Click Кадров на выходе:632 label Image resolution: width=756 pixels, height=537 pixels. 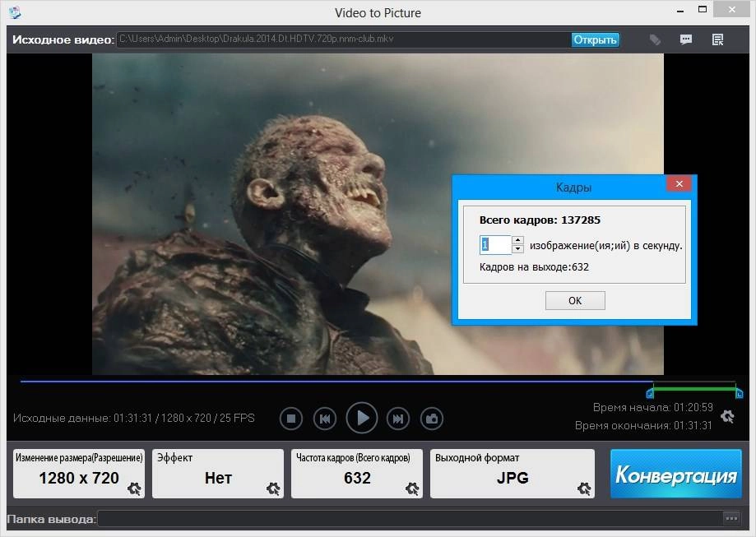click(x=534, y=267)
